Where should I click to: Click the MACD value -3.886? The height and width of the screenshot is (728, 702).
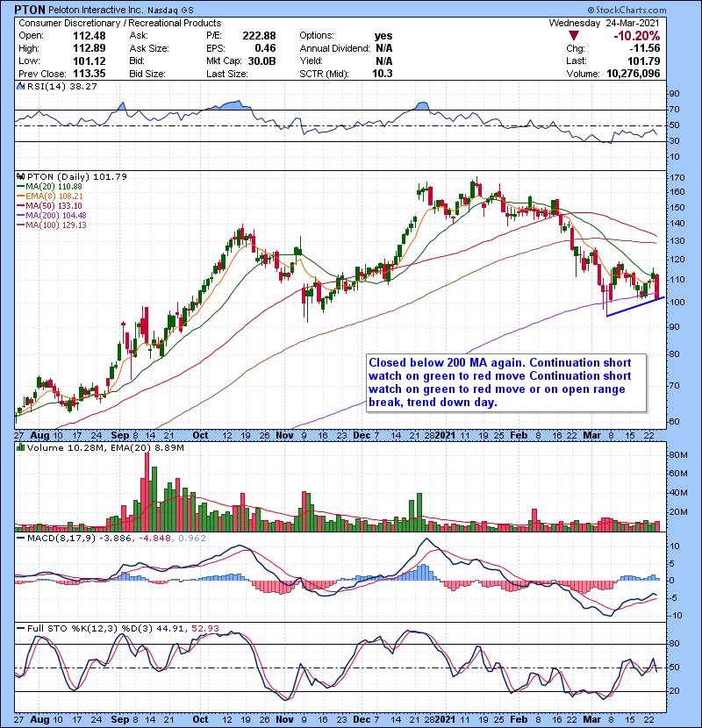pos(116,539)
